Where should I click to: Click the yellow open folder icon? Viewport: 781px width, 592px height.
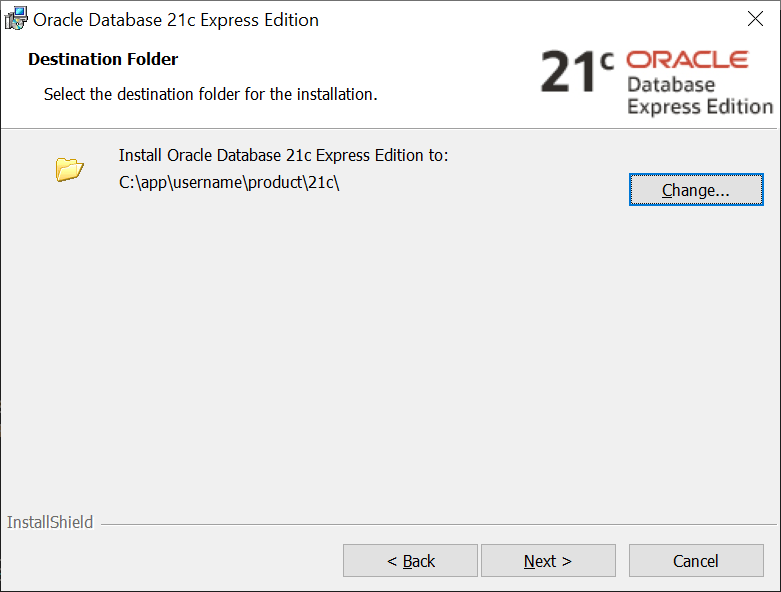(x=69, y=169)
